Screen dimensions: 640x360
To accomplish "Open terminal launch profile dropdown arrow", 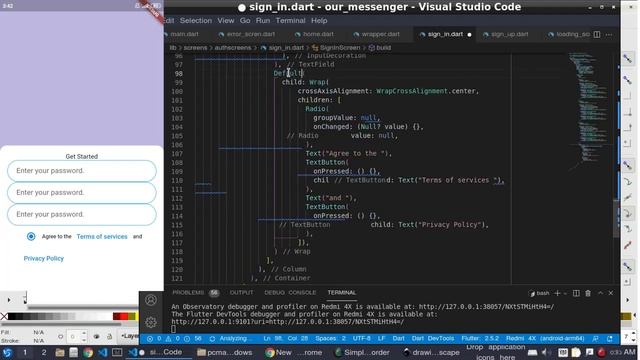I will [565, 293].
